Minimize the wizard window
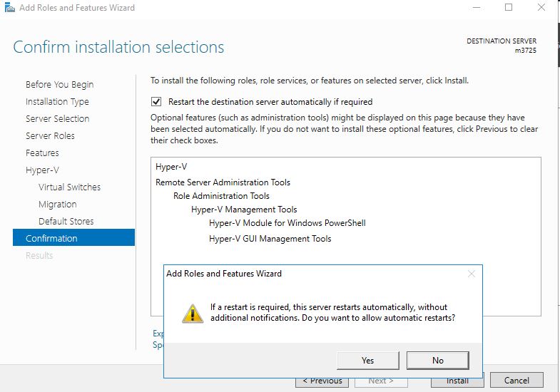 point(477,7)
